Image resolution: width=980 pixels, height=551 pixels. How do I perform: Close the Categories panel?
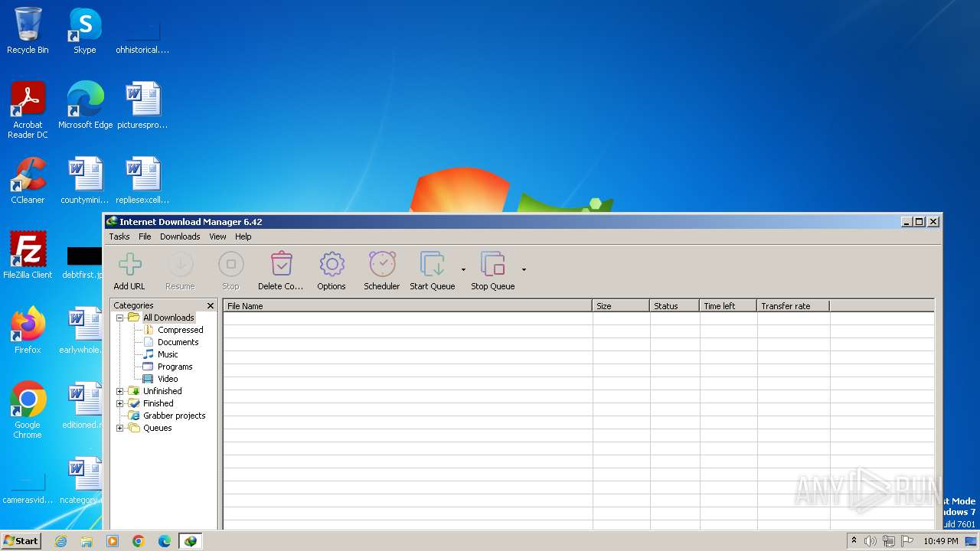tap(211, 305)
